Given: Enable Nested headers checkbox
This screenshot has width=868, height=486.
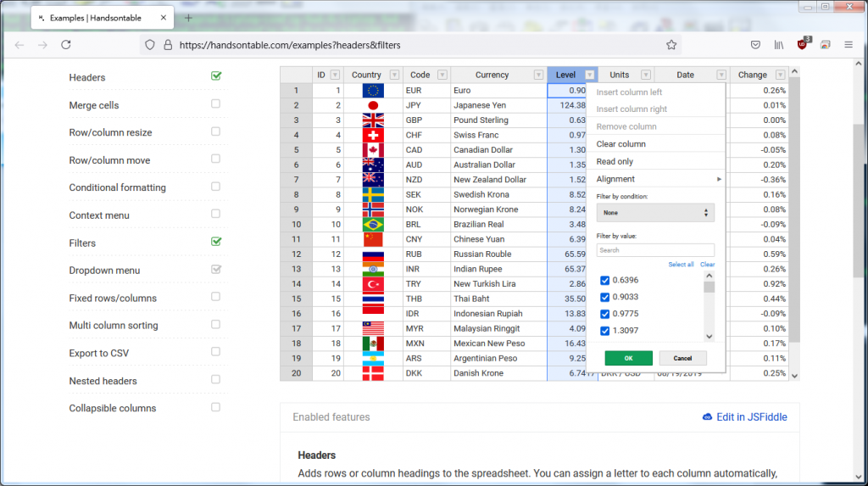Looking at the screenshot, I should (216, 380).
